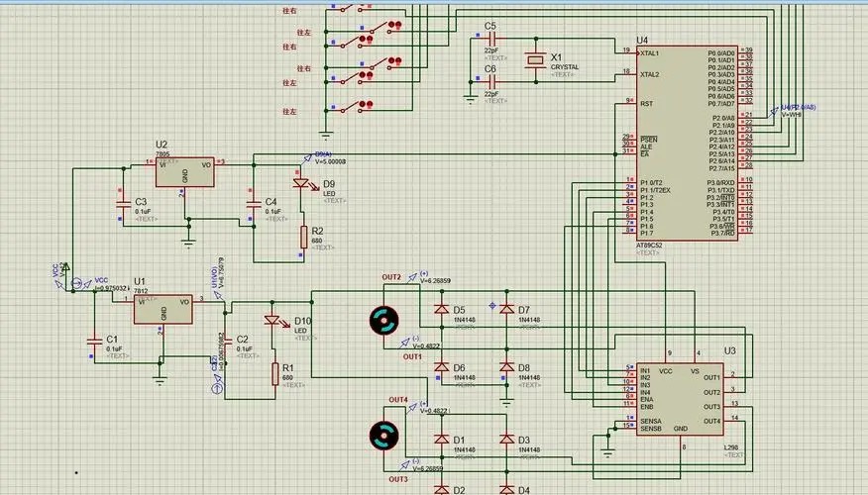Click the ground symbol below U2 7805
This screenshot has width=868, height=495.
[189, 244]
